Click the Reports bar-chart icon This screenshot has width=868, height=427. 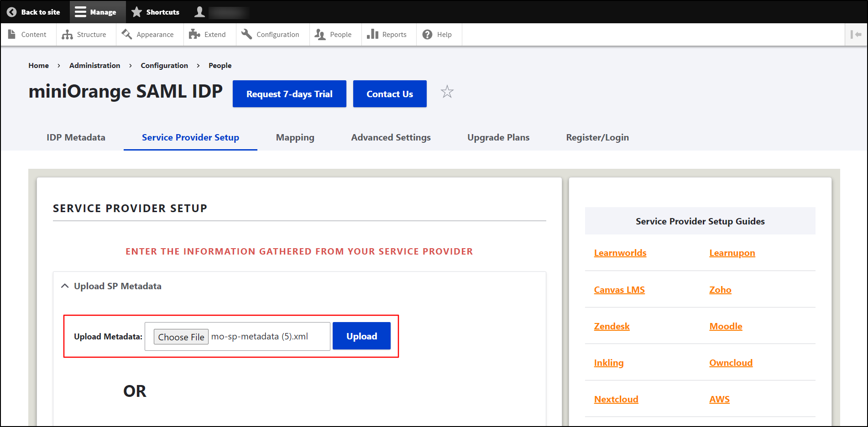click(x=373, y=34)
